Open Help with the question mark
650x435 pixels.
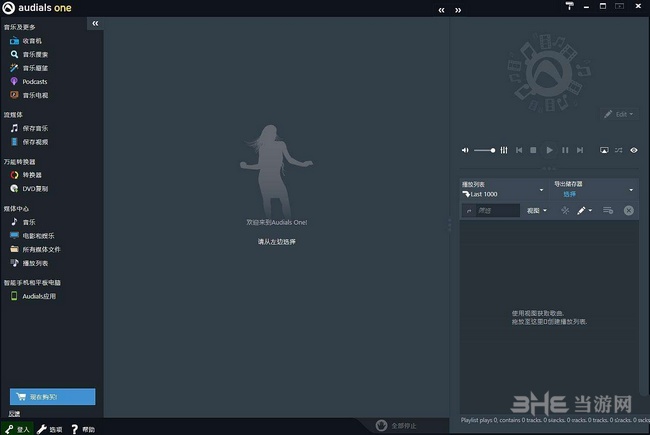(83, 429)
